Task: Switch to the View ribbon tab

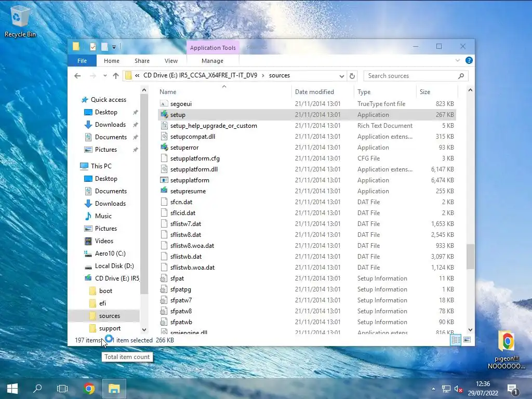Action: 171,61
